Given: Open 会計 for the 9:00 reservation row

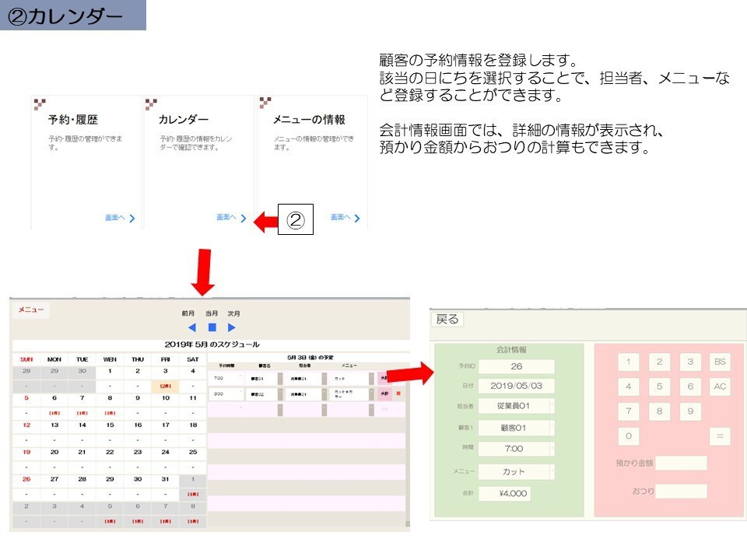Looking at the screenshot, I should coord(384,394).
